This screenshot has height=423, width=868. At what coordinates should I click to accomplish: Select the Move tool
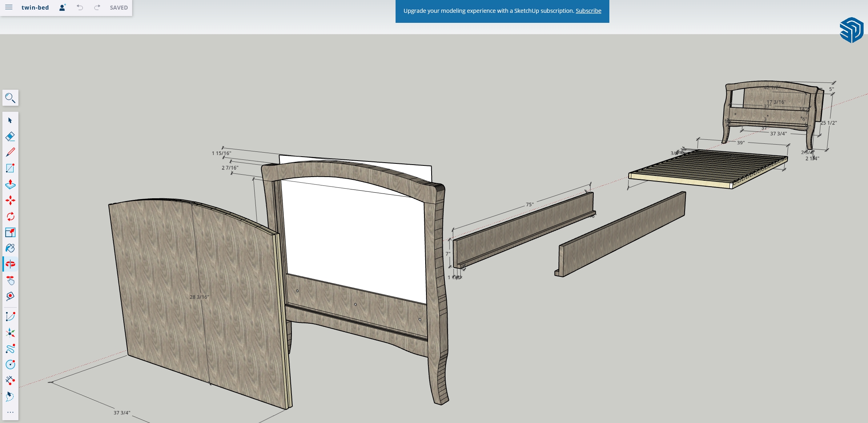[x=10, y=200]
